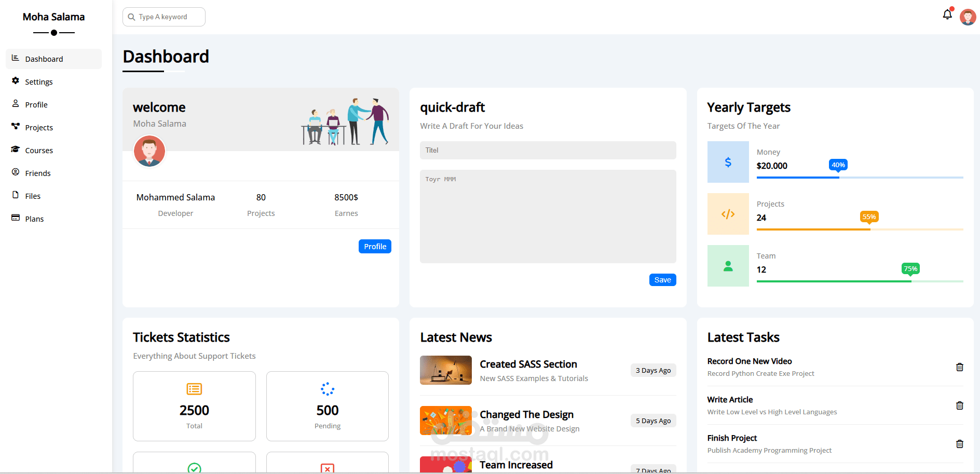Open Plans in sidebar
The height and width of the screenshot is (474, 980).
[53, 219]
